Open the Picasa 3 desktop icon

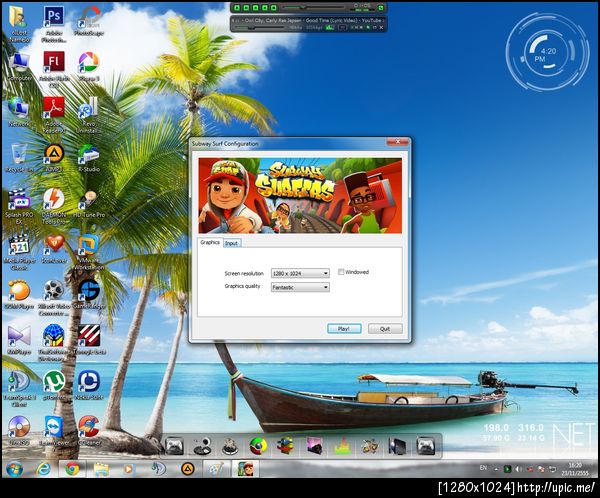89,66
